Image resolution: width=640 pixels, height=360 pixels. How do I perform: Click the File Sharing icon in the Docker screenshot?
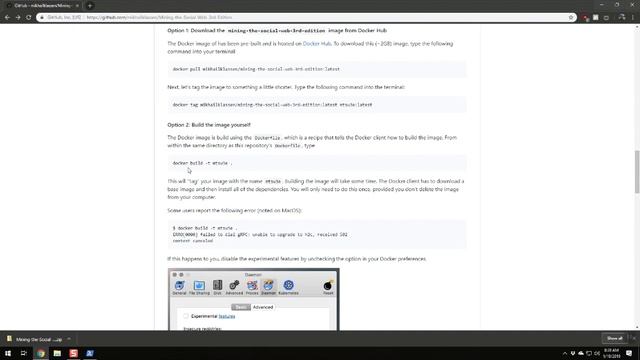[199, 287]
